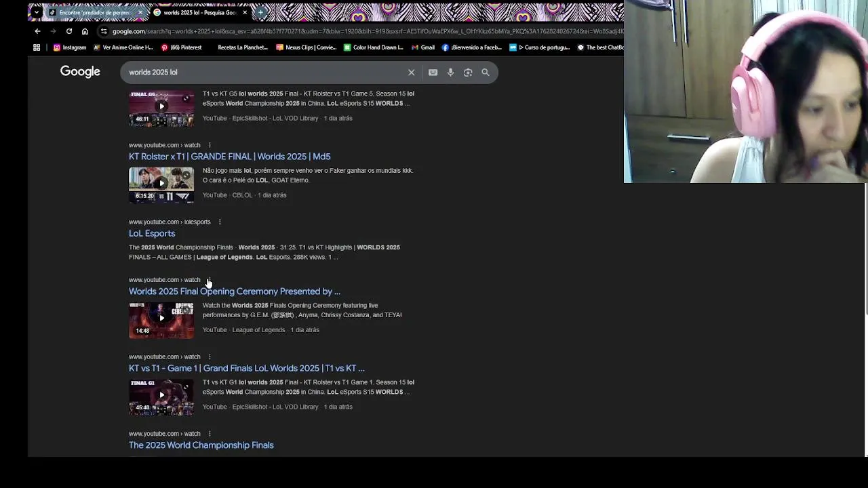This screenshot has width=868, height=488.
Task: Open options menu for 2025 World Championship Finals result
Action: click(210, 434)
